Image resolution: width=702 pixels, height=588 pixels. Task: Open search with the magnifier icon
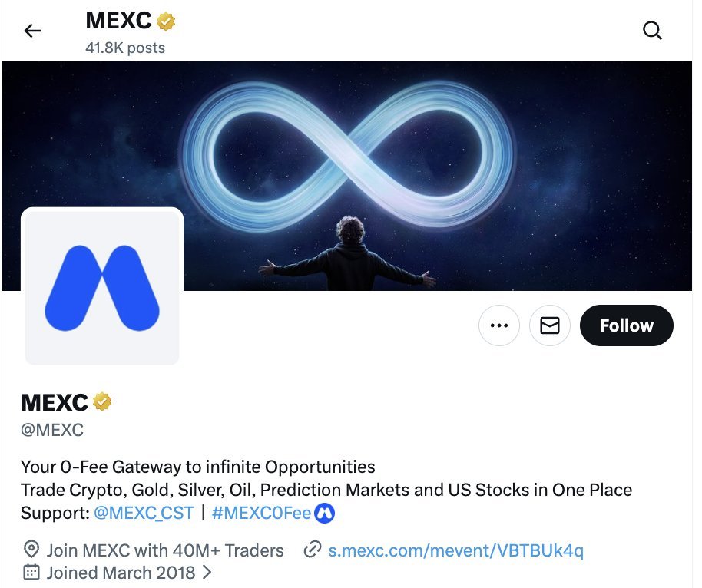[x=652, y=31]
